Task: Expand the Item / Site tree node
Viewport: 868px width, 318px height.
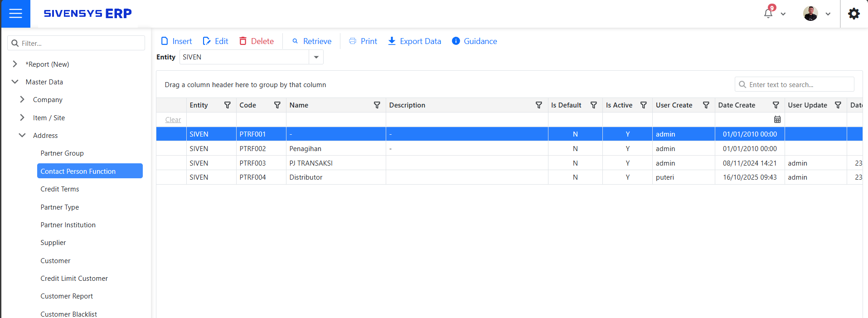Action: click(x=22, y=117)
